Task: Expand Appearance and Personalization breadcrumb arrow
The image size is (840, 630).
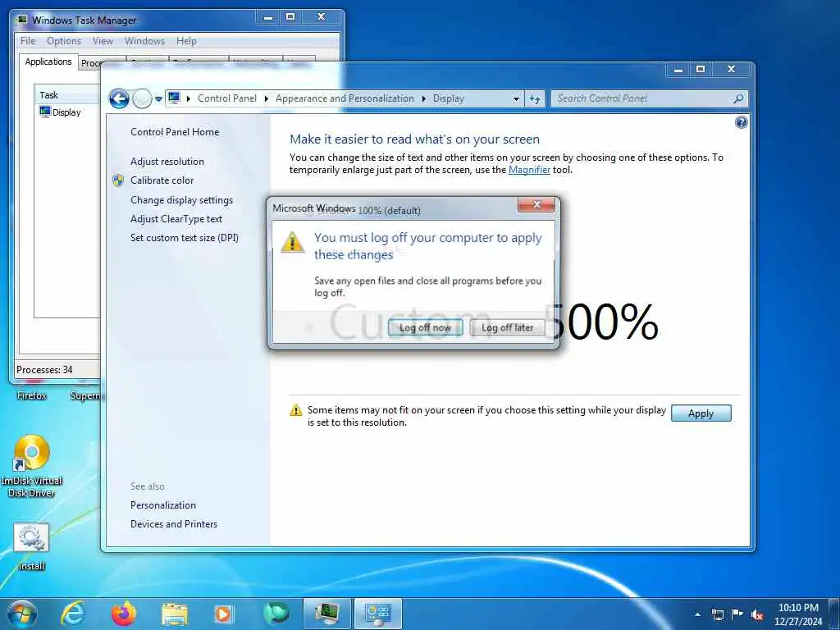Action: [x=423, y=98]
